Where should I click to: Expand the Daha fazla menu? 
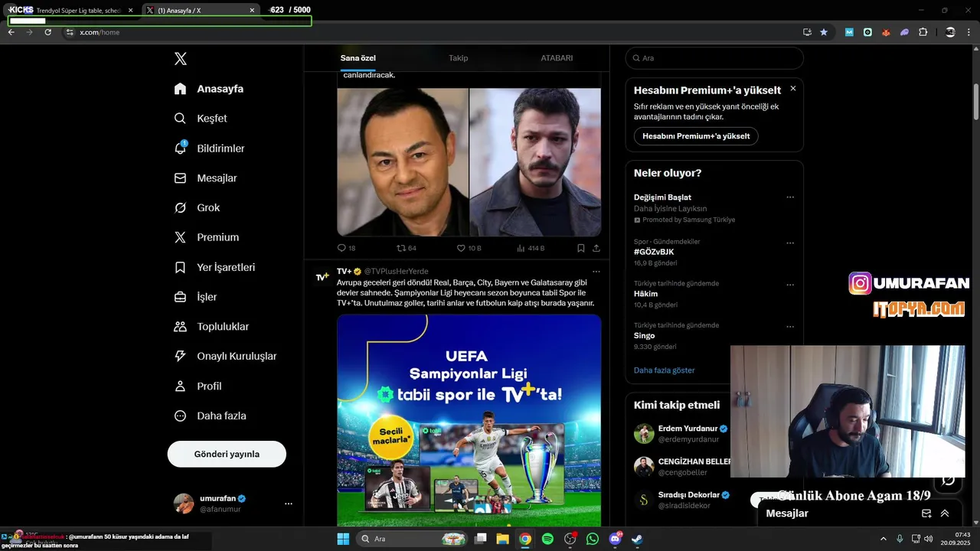coord(211,416)
